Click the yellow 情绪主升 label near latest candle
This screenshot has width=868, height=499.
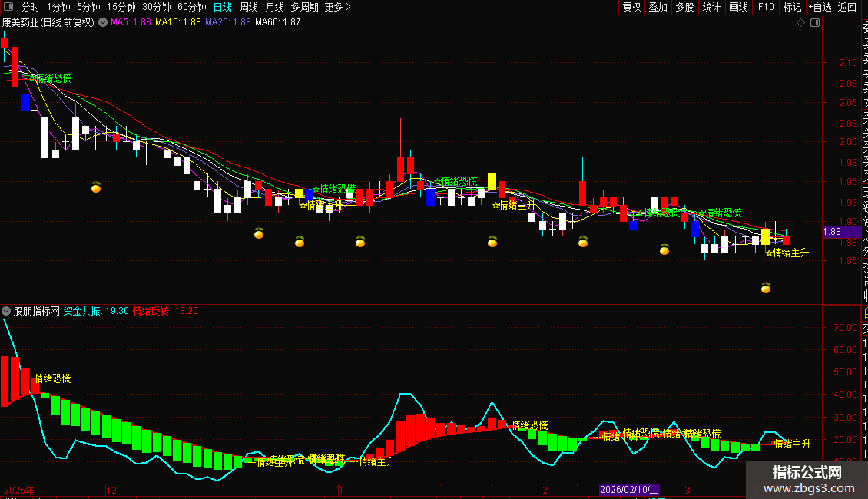[x=787, y=253]
